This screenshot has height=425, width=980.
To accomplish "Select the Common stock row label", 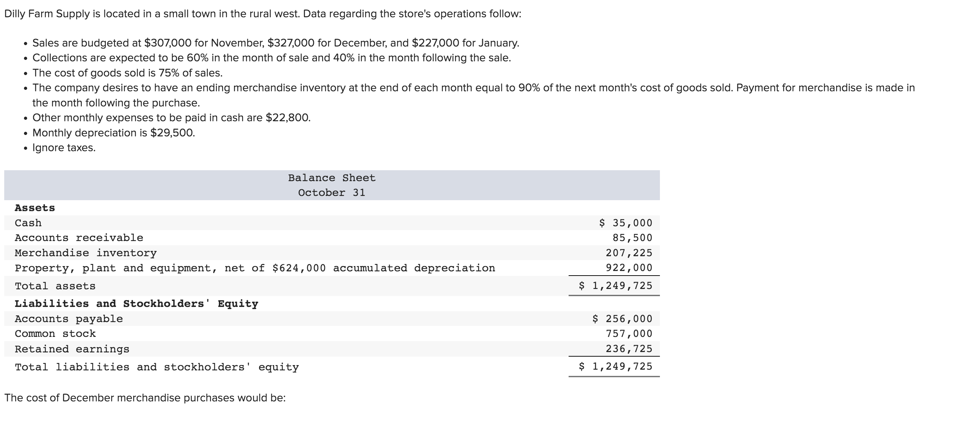I will (55, 334).
